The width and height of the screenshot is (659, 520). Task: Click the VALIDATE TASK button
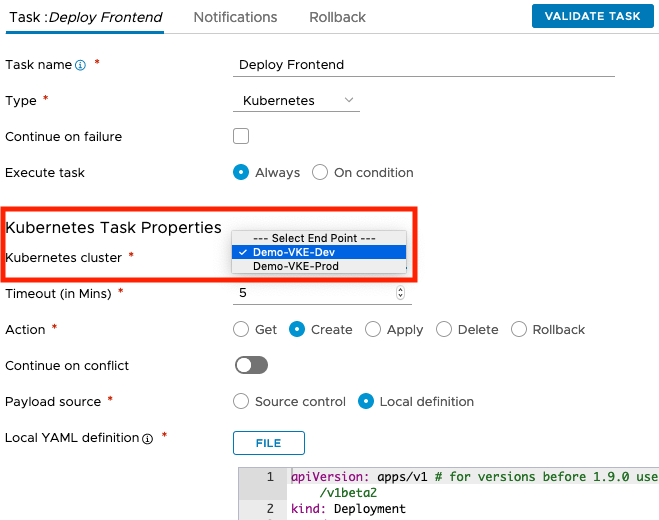point(593,16)
